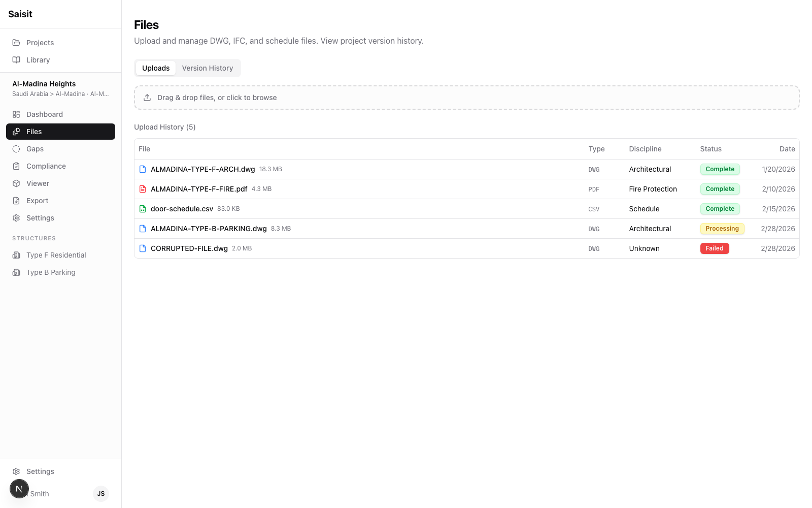Click the Saisit logo title
Image resolution: width=812 pixels, height=508 pixels.
(20, 14)
